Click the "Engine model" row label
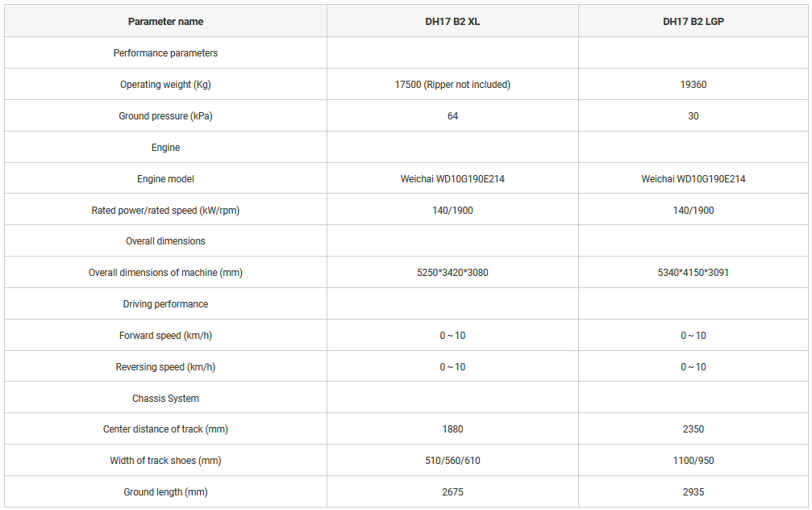Image resolution: width=812 pixels, height=510 pixels. [x=165, y=179]
